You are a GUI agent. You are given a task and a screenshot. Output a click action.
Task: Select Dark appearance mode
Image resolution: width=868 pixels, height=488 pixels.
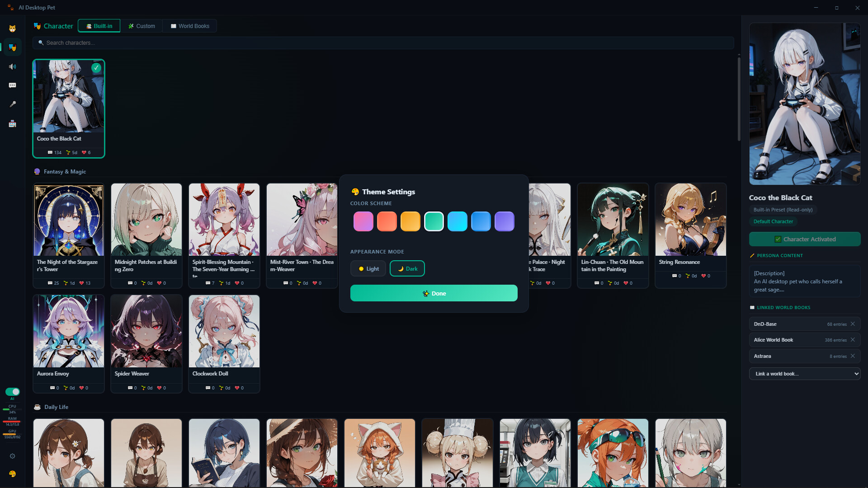click(407, 268)
